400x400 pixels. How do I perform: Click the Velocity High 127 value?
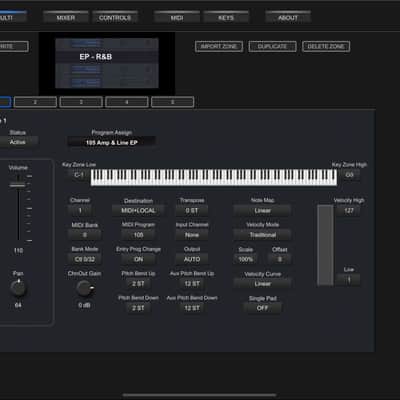click(349, 210)
